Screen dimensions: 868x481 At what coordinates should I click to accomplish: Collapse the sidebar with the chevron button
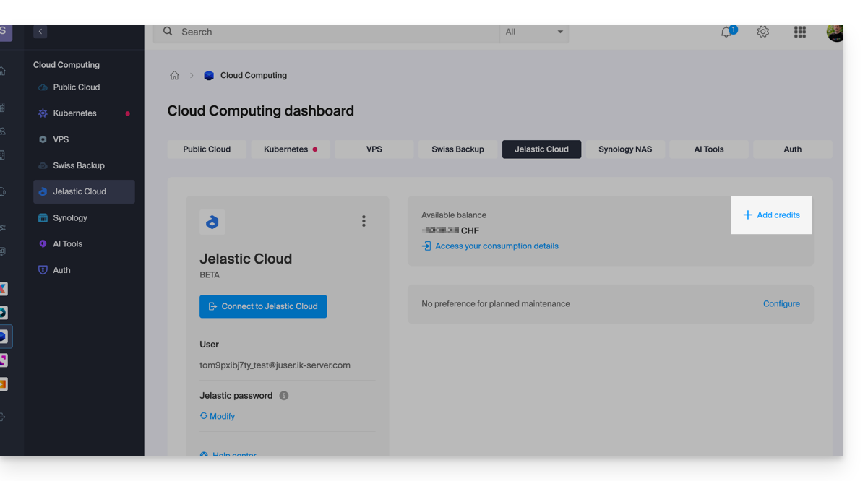[40, 32]
